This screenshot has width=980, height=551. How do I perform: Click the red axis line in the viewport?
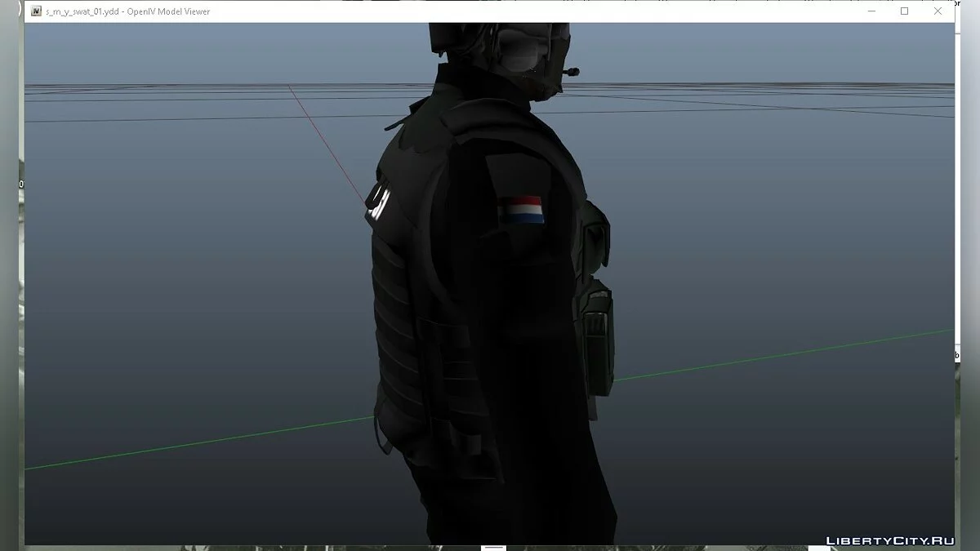tap(327, 143)
